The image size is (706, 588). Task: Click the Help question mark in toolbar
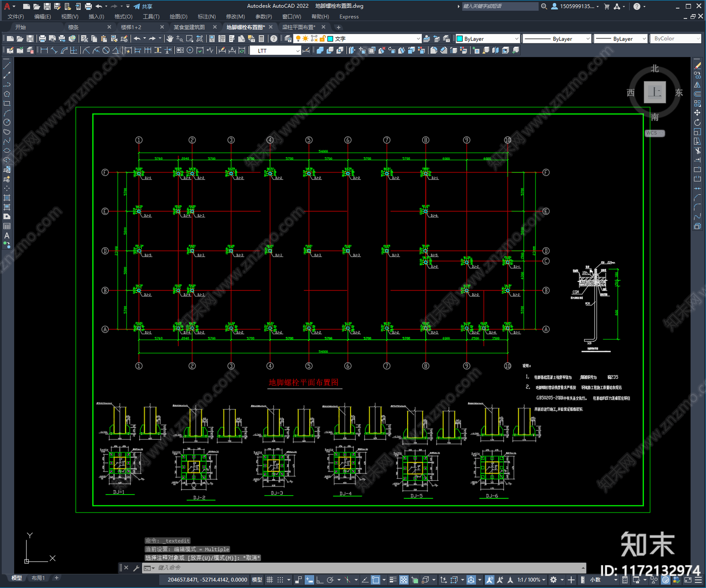pyautogui.click(x=274, y=39)
